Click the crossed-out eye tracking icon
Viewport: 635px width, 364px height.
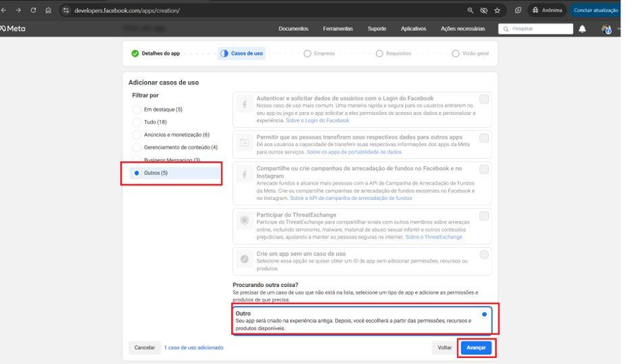[x=484, y=11]
